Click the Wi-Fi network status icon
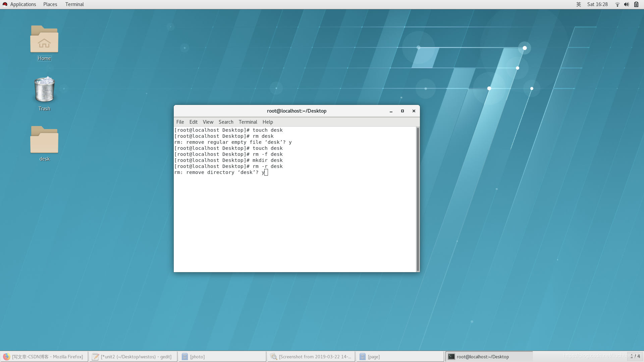The height and width of the screenshot is (362, 644). pos(617,4)
